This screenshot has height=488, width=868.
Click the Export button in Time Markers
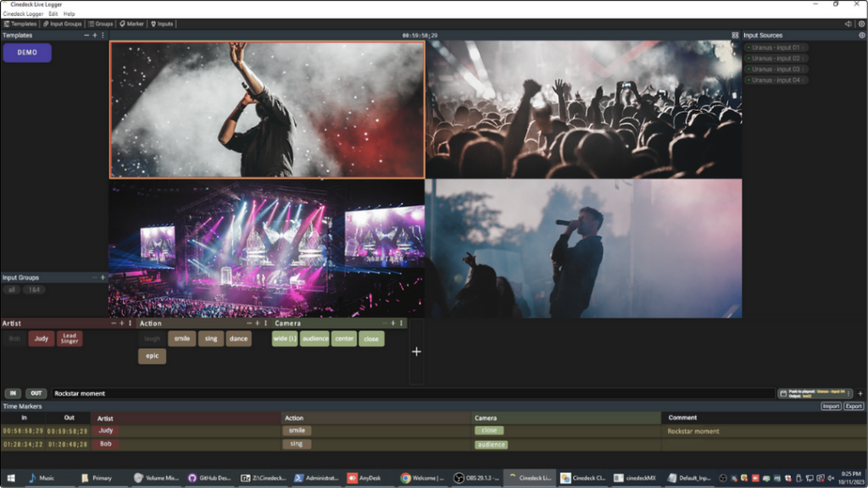(853, 407)
